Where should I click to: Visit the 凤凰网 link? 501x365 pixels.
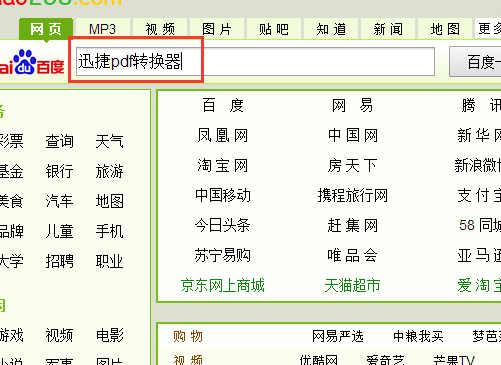click(222, 135)
